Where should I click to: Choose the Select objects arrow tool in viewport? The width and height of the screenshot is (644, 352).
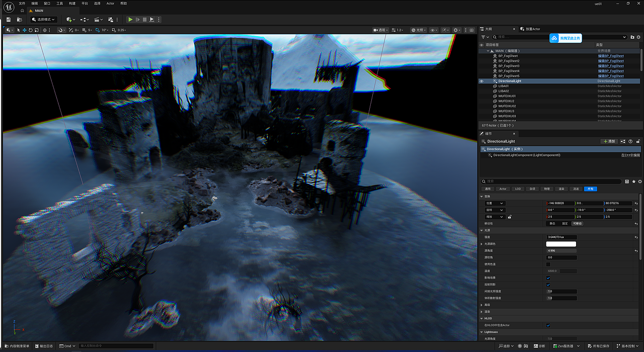coord(19,30)
